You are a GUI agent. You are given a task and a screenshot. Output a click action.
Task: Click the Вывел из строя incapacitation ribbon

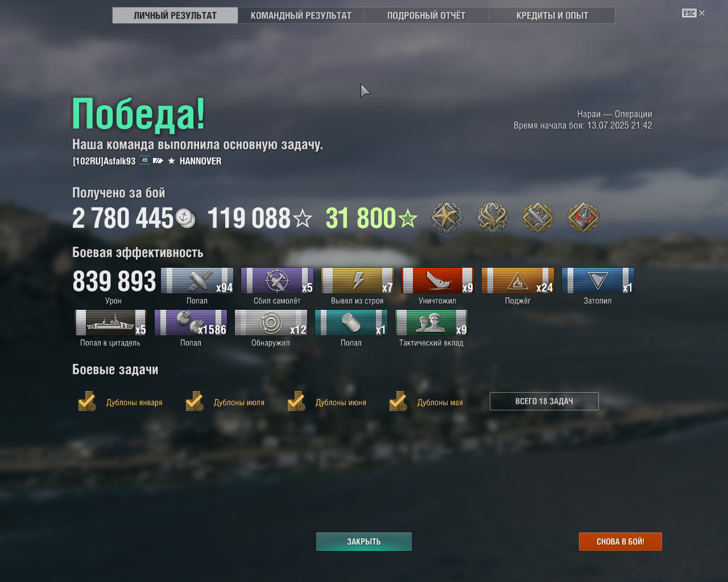(x=358, y=281)
